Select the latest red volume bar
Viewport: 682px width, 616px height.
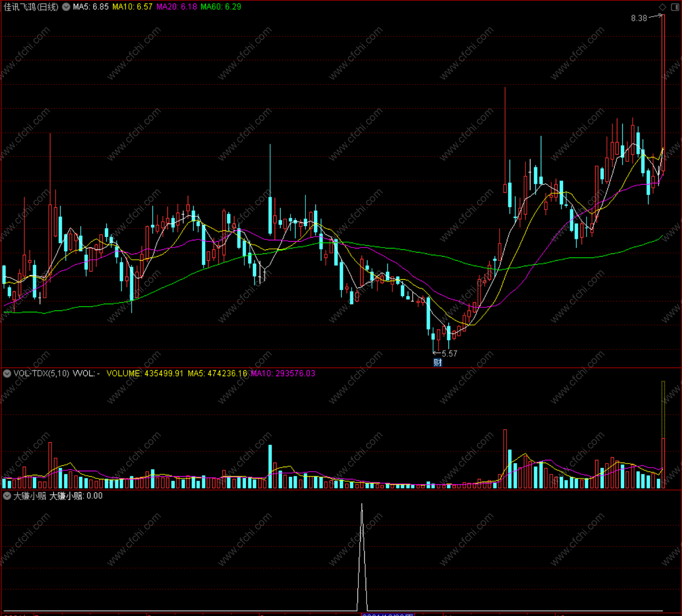click(663, 463)
